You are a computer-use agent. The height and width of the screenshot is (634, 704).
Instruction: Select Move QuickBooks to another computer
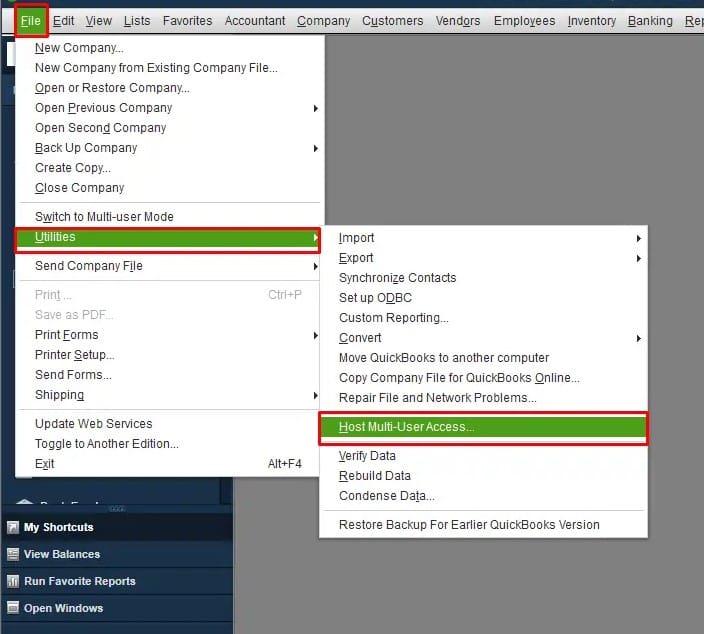pos(484,358)
